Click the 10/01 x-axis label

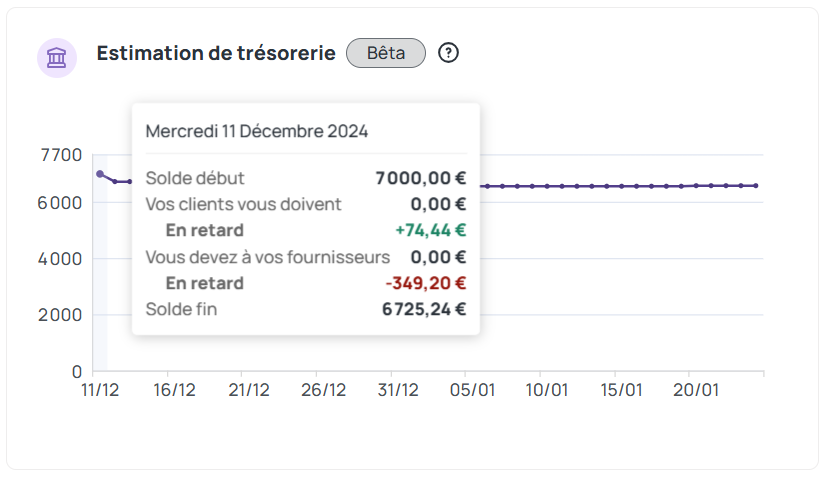click(x=547, y=390)
